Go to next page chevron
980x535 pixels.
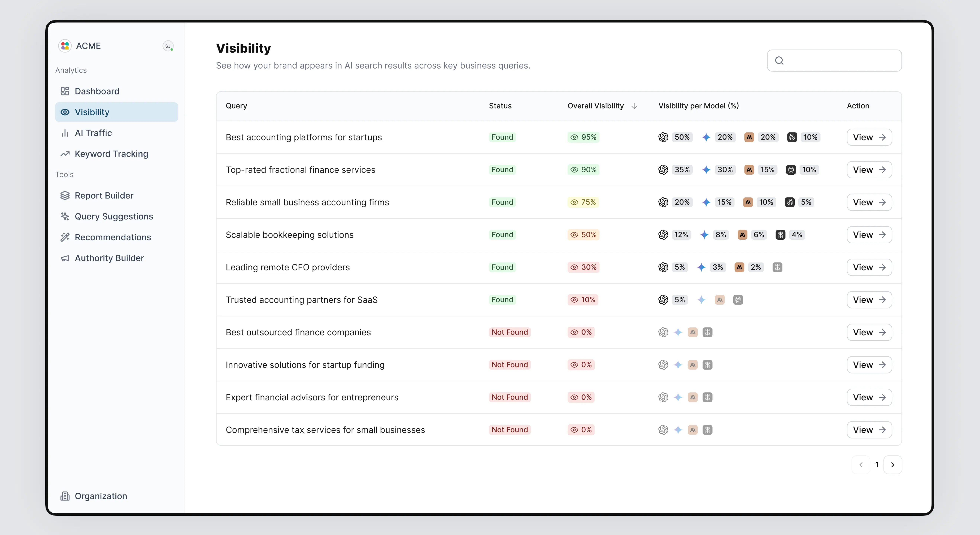tap(892, 465)
